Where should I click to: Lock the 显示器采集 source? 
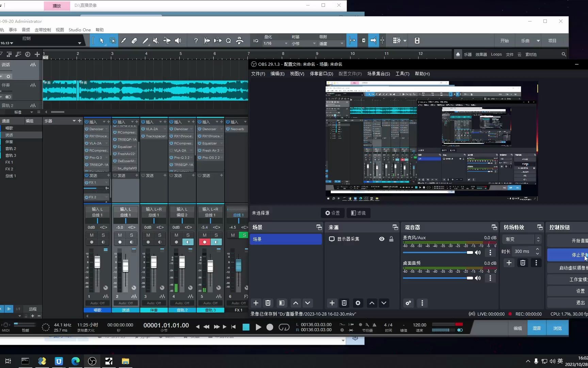(x=391, y=239)
